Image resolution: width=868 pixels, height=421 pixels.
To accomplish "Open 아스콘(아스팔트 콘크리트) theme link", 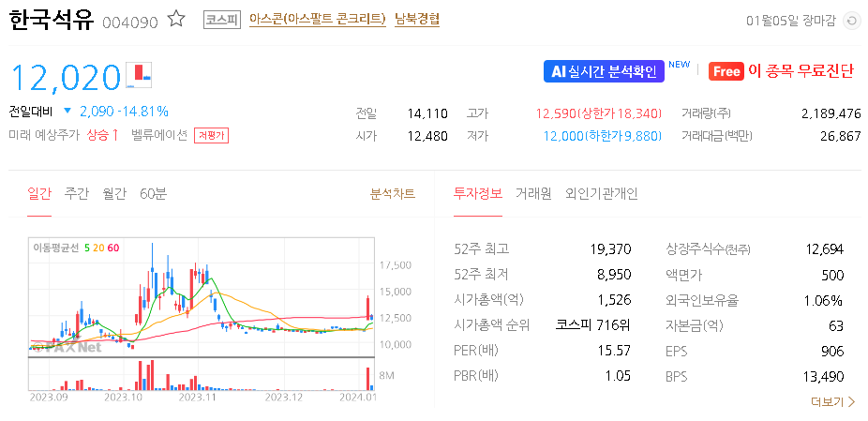I will point(317,20).
